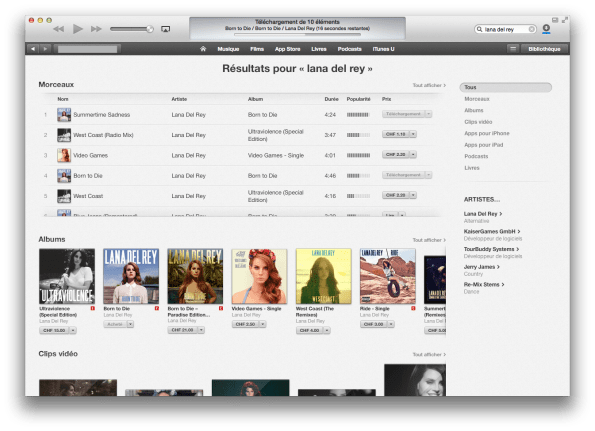Navigate forward with the right arrow
This screenshot has width=595, height=431.
(x=46, y=49)
